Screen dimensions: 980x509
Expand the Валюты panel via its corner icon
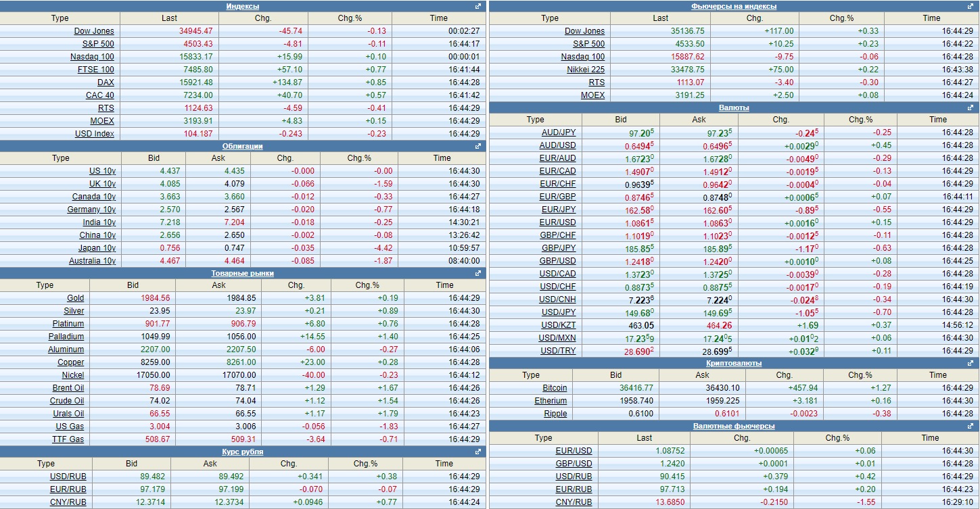coord(971,107)
